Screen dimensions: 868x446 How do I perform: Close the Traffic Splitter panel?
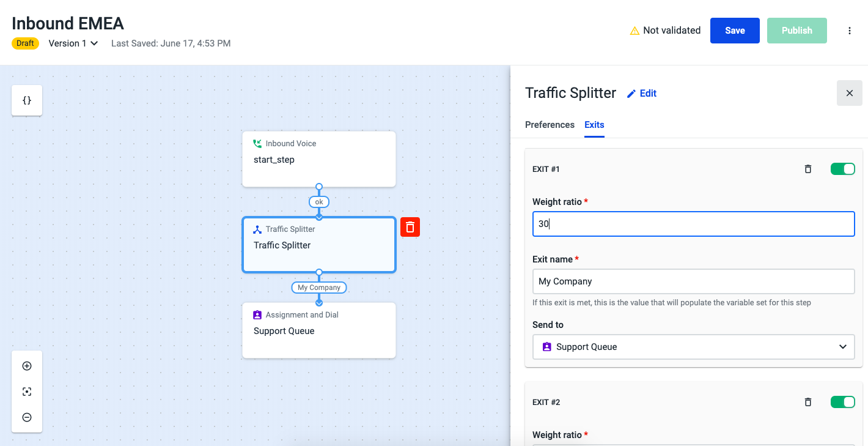point(850,93)
